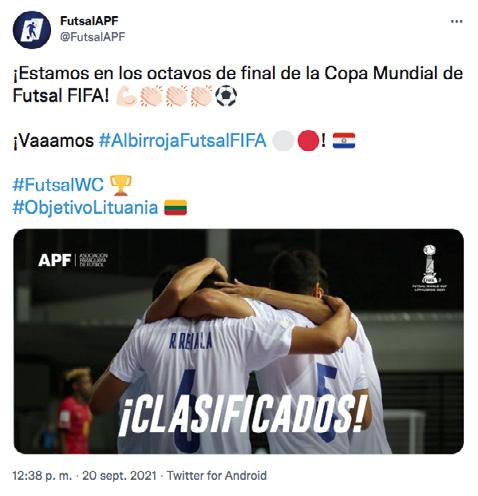478x496 pixels.
Task: Click the APF logo in the image
Action: [x=73, y=260]
